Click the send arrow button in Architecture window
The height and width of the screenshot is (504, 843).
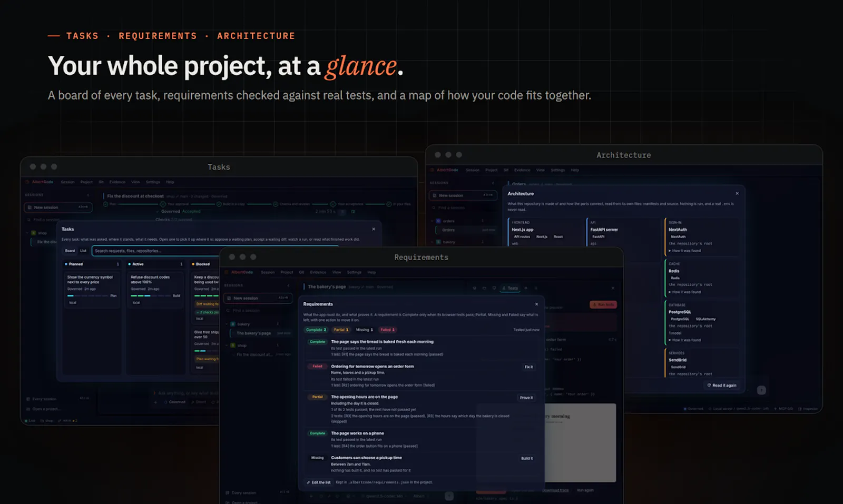point(761,390)
